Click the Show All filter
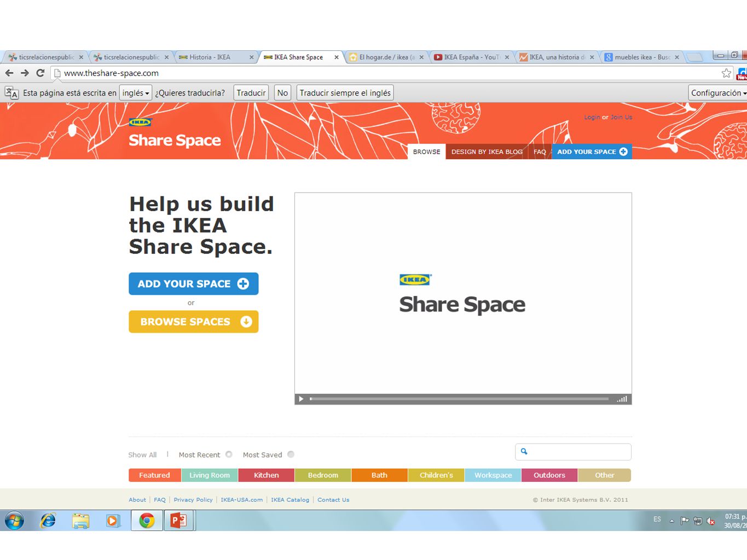The image size is (747, 560). [x=142, y=455]
